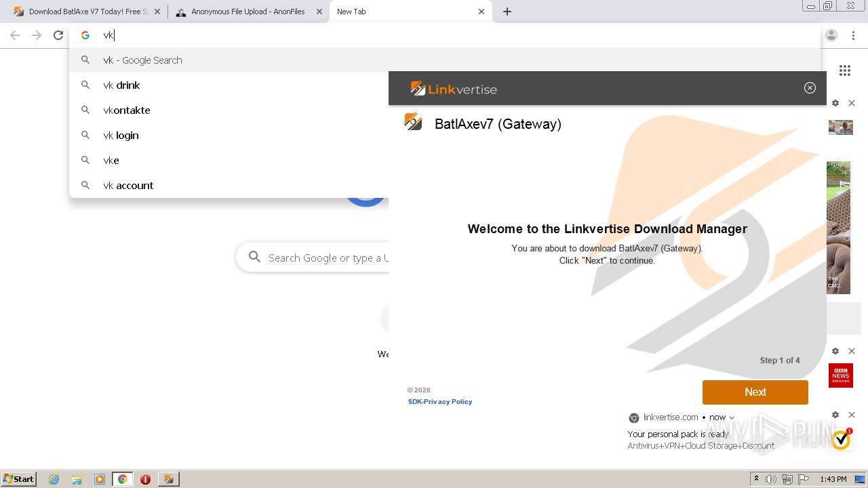Open Windows Explorer folder in taskbar
Image resolution: width=868 pixels, height=488 pixels.
(x=77, y=479)
